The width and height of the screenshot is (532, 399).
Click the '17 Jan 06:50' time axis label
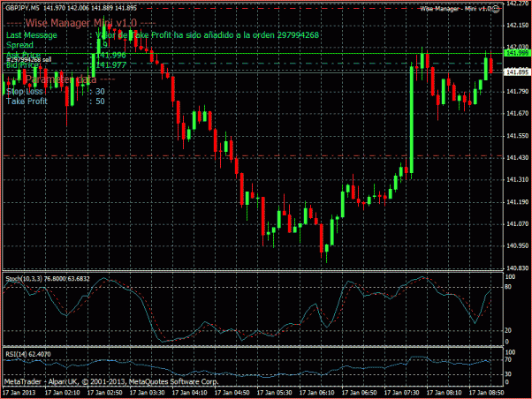click(360, 393)
